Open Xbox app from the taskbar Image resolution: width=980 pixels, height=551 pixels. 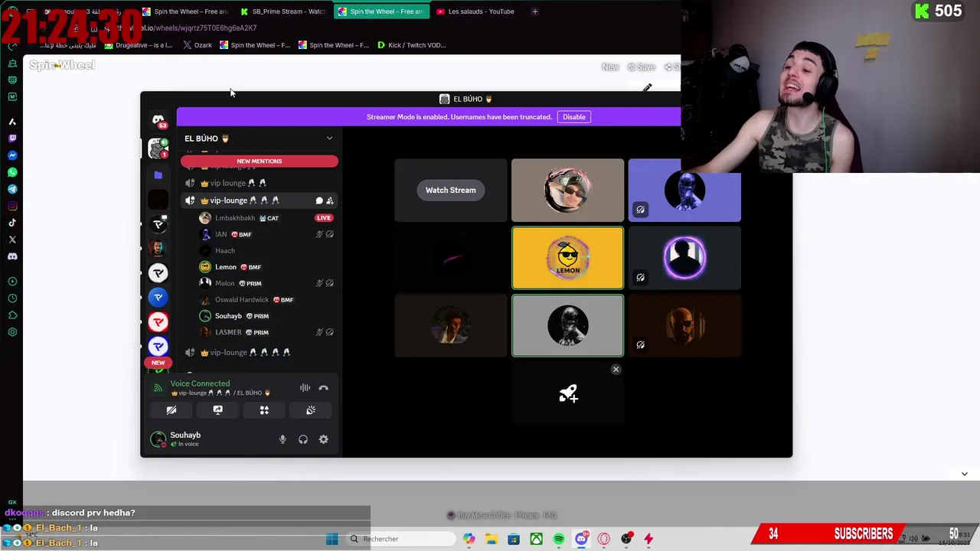[536, 539]
